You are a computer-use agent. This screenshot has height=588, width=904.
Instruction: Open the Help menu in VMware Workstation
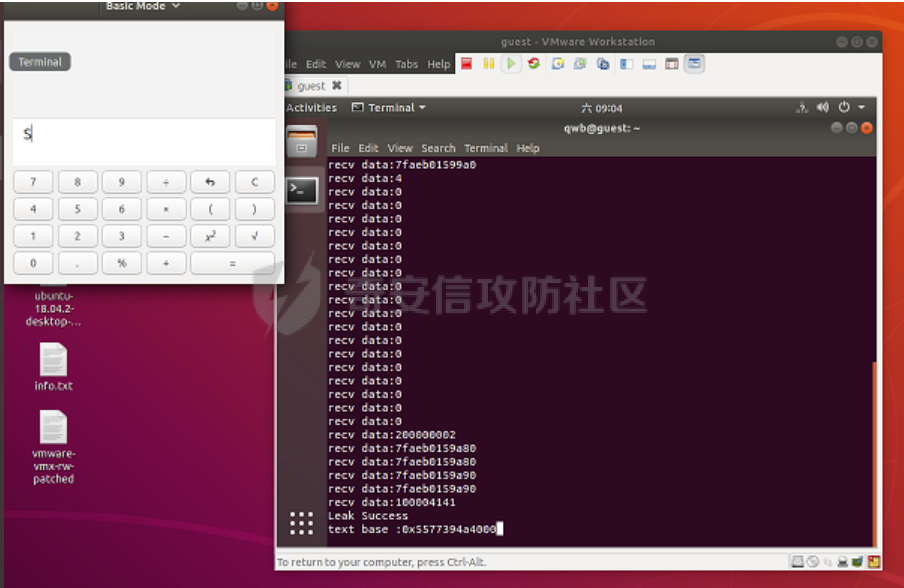[439, 65]
